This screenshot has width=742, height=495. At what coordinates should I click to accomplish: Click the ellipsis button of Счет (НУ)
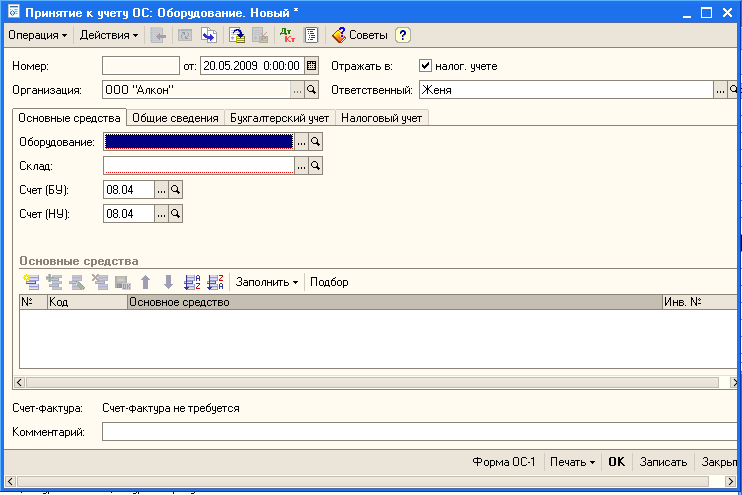[161, 214]
